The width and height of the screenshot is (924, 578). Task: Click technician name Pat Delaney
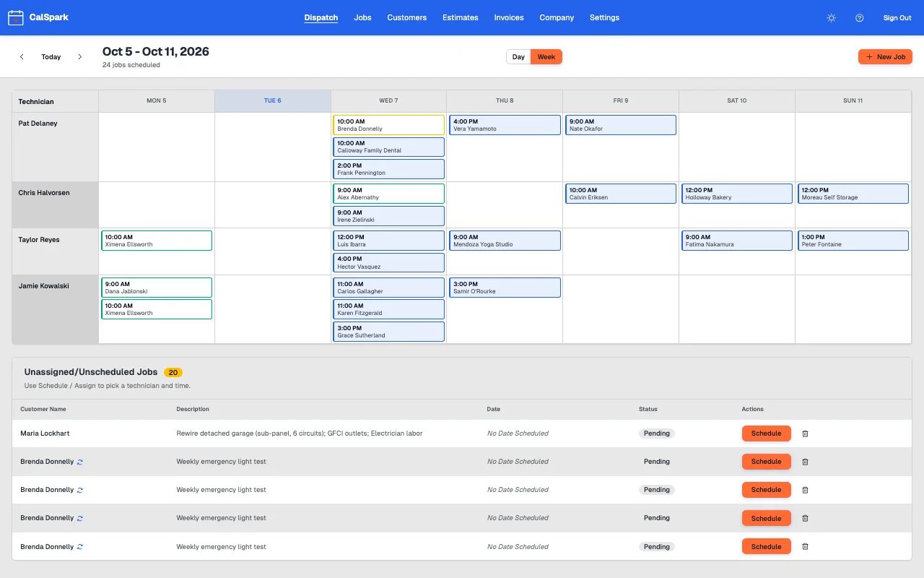click(38, 124)
